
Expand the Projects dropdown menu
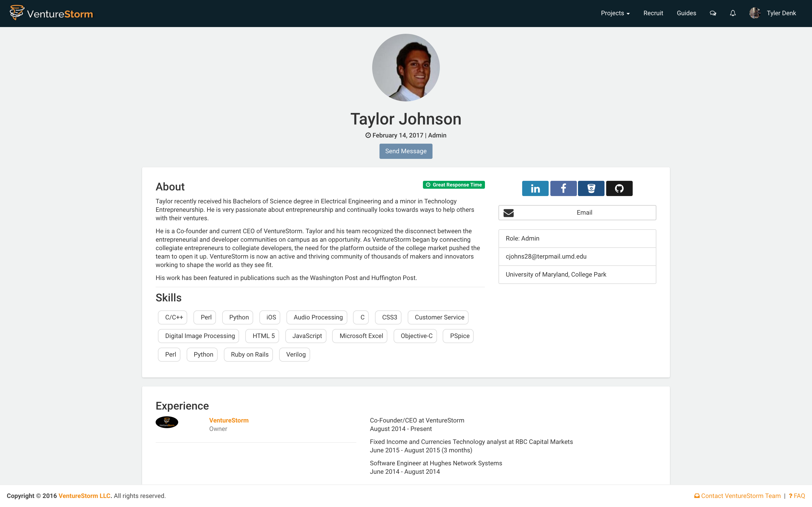(x=615, y=13)
